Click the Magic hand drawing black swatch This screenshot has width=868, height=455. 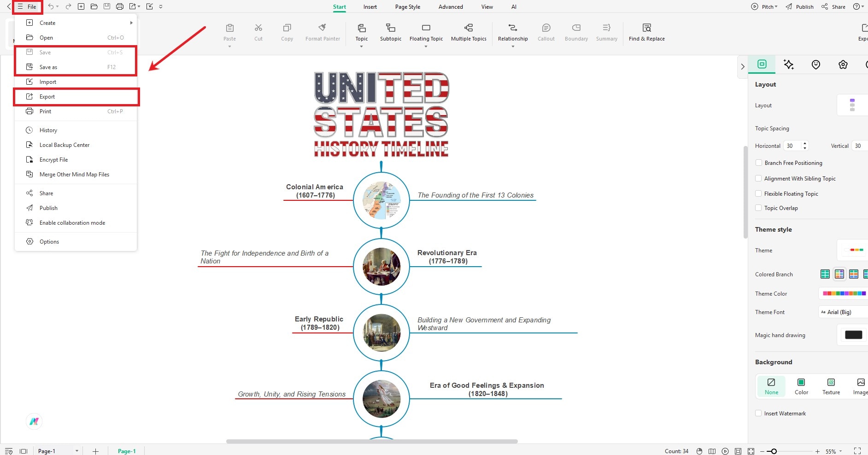[853, 335]
